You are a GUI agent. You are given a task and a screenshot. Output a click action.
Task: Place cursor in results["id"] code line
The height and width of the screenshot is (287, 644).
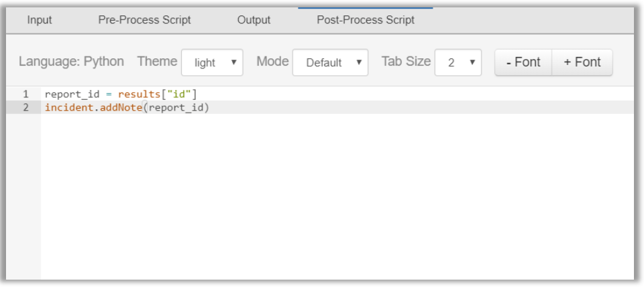337,95
